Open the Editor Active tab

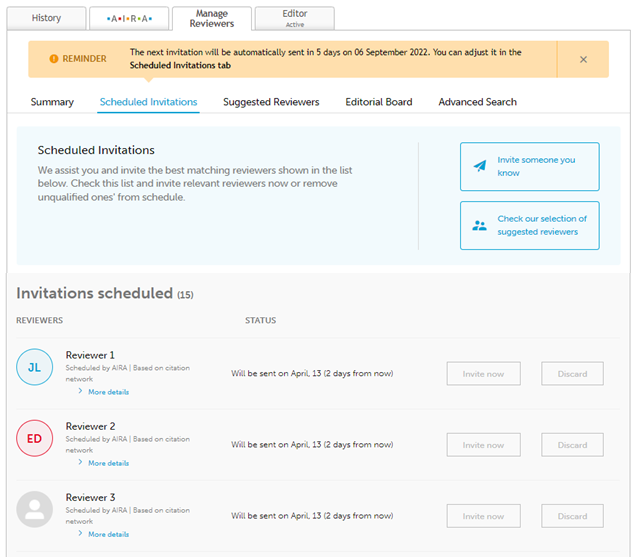(x=294, y=18)
